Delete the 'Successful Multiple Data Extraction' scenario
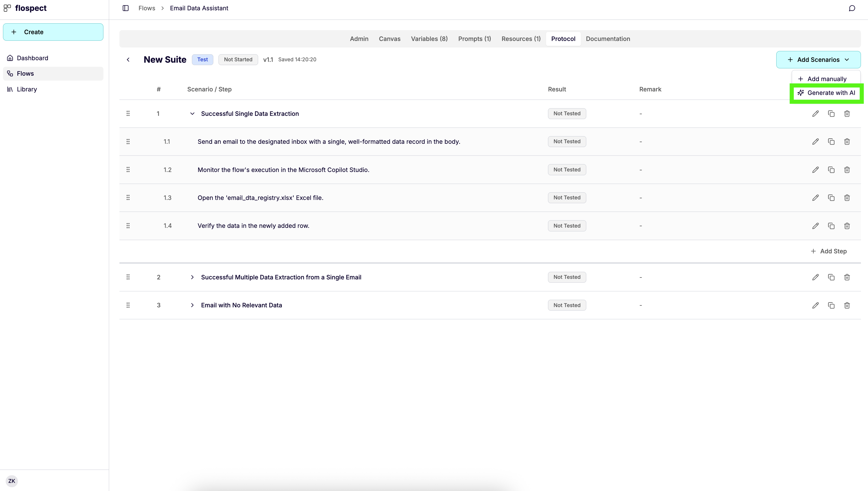 tap(847, 277)
